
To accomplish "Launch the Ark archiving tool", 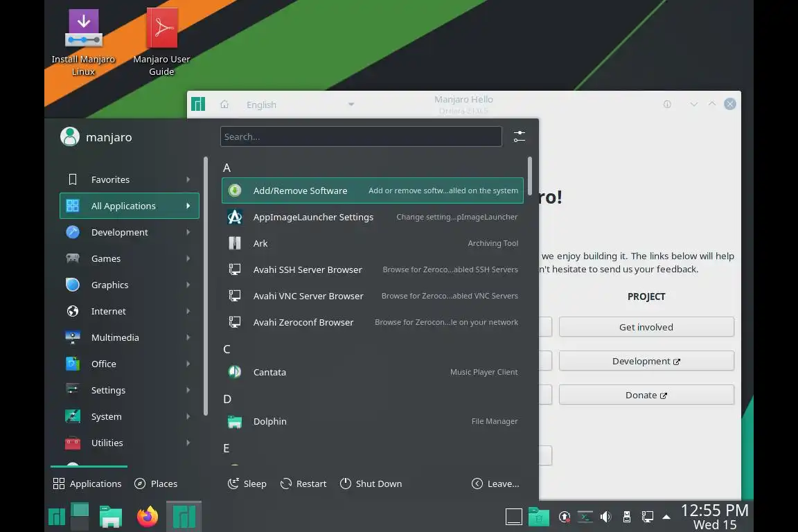I will [373, 243].
